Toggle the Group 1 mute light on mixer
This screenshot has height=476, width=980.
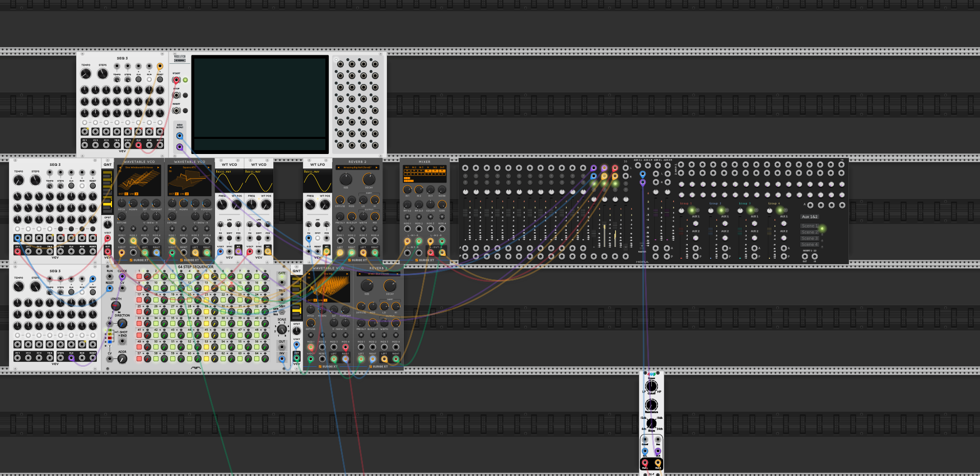tap(692, 211)
